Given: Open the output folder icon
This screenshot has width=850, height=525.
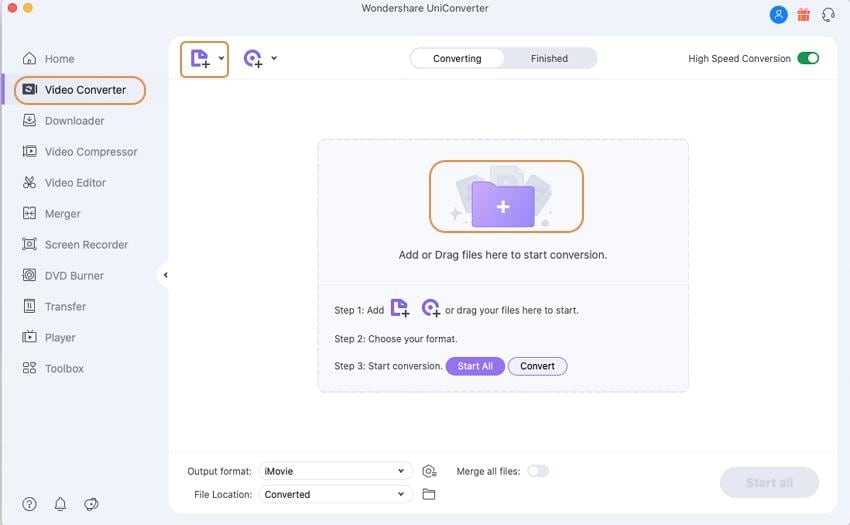Looking at the screenshot, I should 429,494.
